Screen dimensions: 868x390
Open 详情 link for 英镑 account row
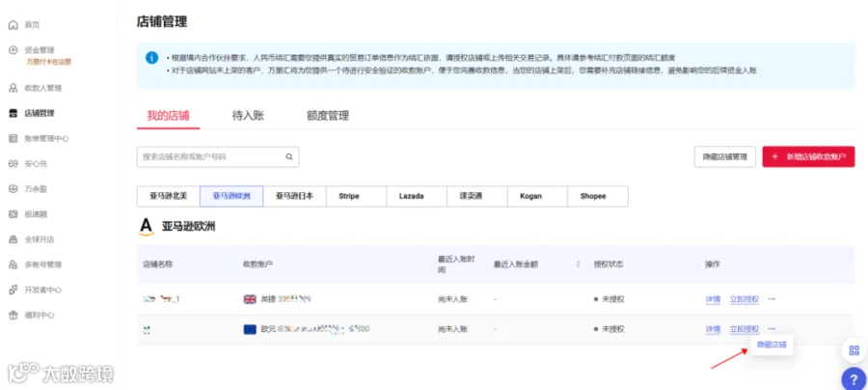click(713, 299)
